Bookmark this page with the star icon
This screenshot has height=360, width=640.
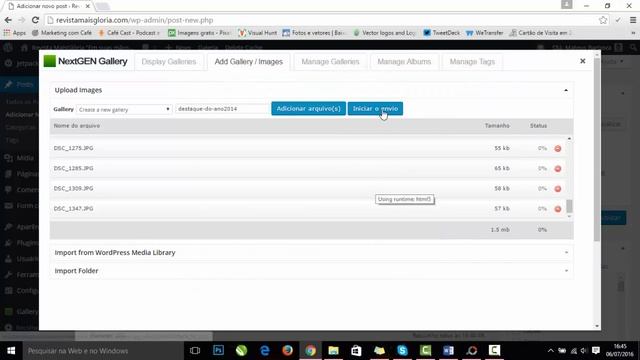pyautogui.click(x=603, y=20)
